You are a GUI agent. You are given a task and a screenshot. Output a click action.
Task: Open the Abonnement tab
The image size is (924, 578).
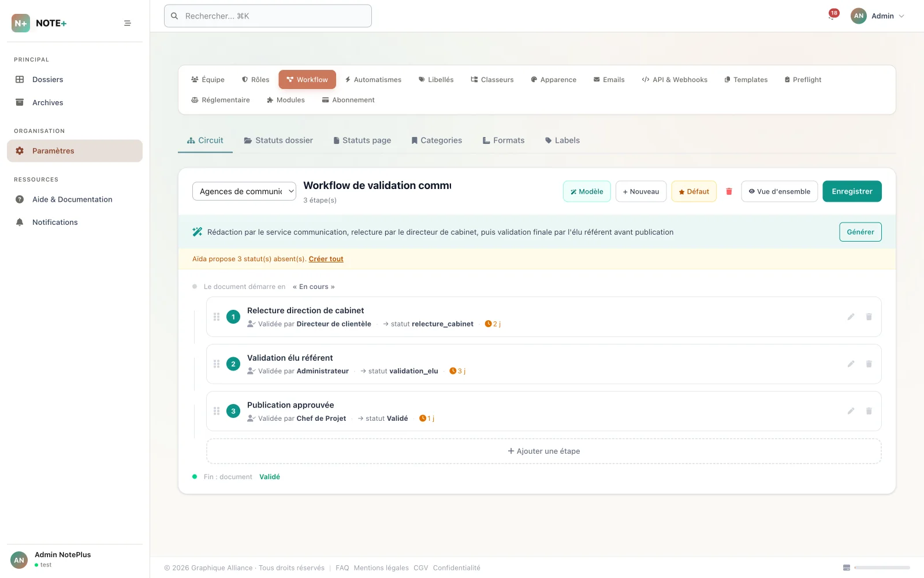coord(348,100)
